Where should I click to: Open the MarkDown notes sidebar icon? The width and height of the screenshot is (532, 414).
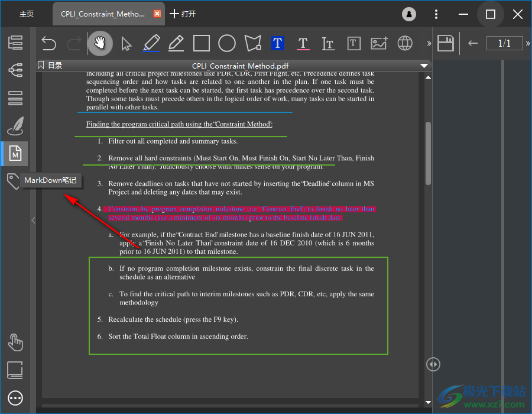coord(15,153)
